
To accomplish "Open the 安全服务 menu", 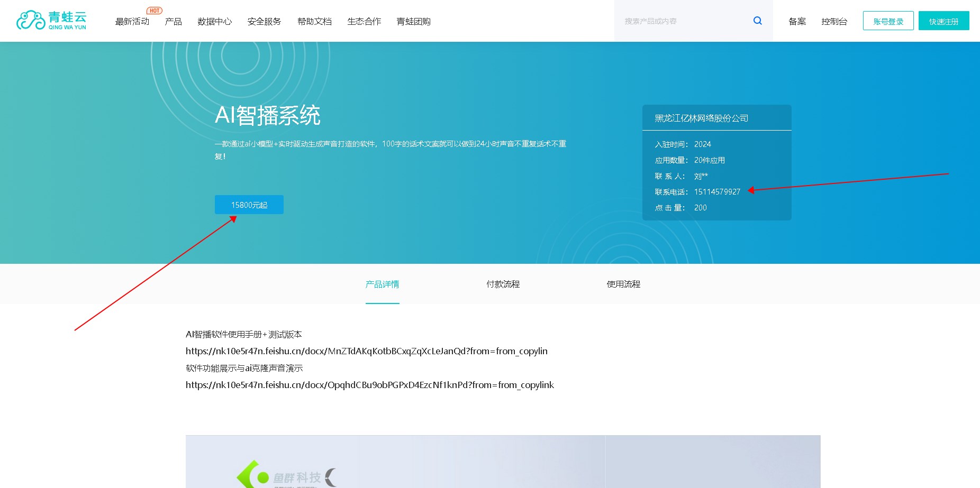I will coord(264,22).
